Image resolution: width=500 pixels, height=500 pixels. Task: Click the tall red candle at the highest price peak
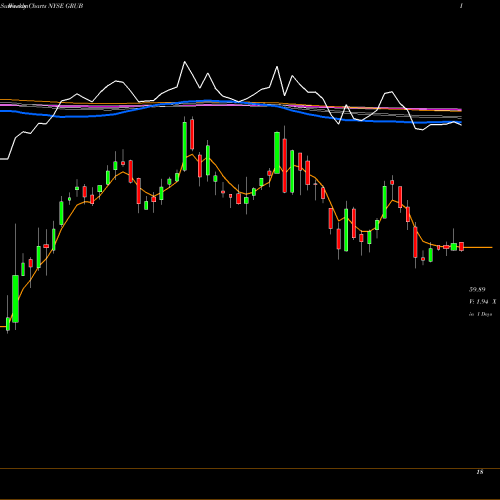[x=192, y=135]
